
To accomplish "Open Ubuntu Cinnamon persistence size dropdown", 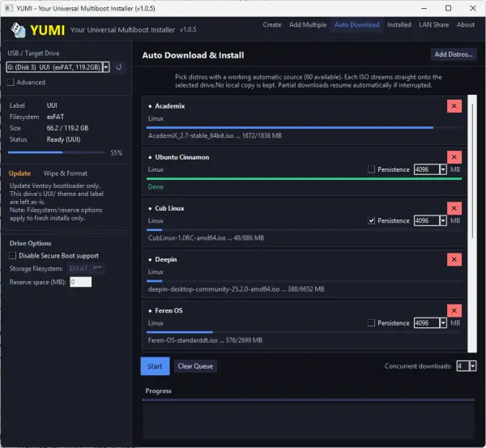I will [x=443, y=169].
